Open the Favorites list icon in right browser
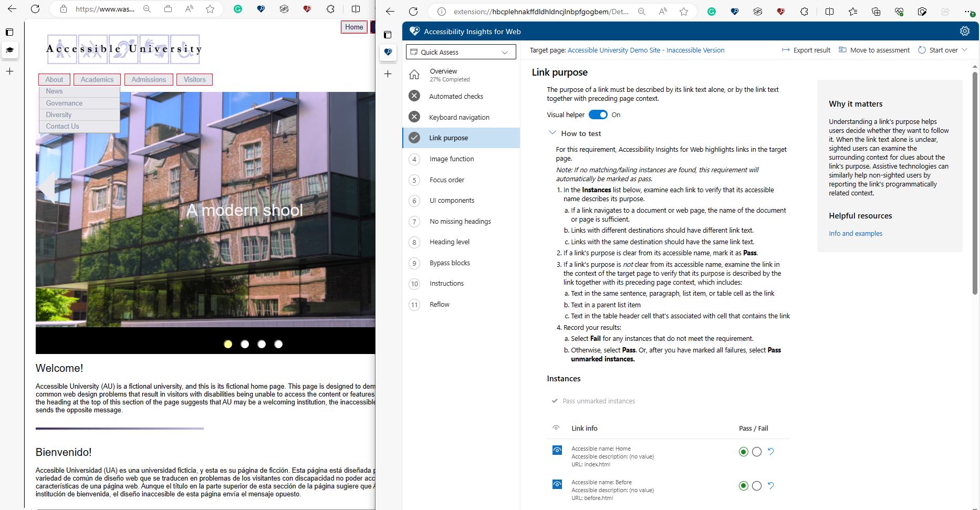 [x=852, y=11]
